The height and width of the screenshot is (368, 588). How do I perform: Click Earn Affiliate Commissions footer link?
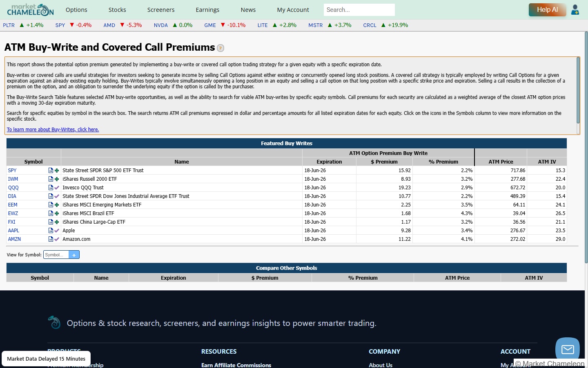coord(236,365)
